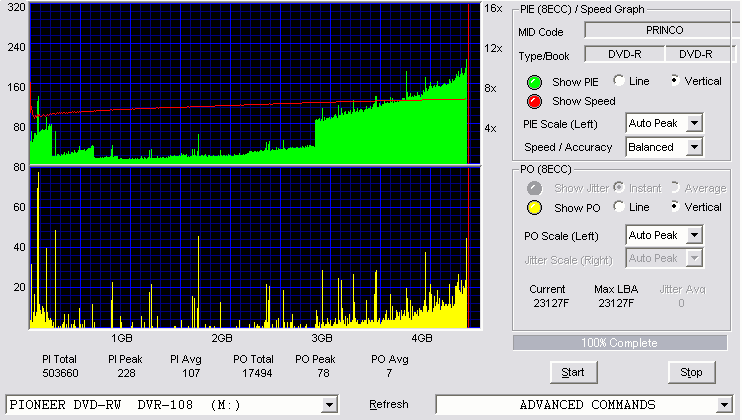This screenshot has width=742, height=420.
Task: Click the 100% Complete progress bar
Action: pyautogui.click(x=619, y=343)
